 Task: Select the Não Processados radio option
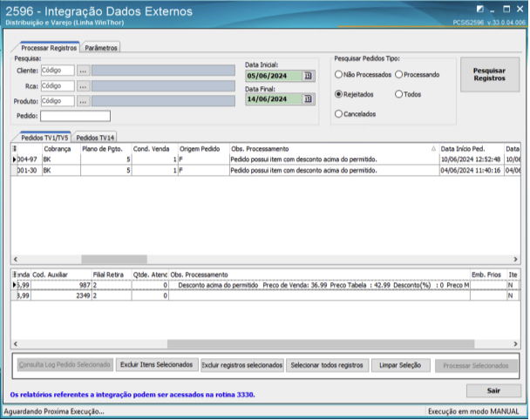tap(339, 75)
